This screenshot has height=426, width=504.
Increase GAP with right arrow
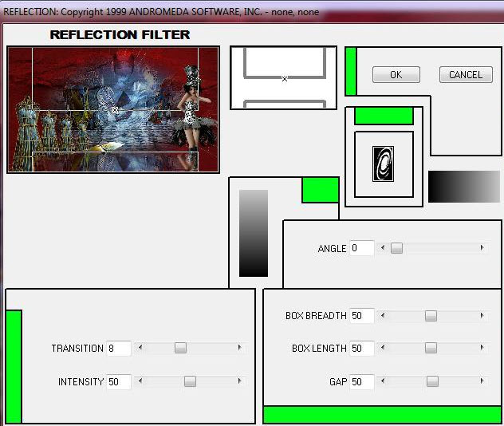point(482,381)
